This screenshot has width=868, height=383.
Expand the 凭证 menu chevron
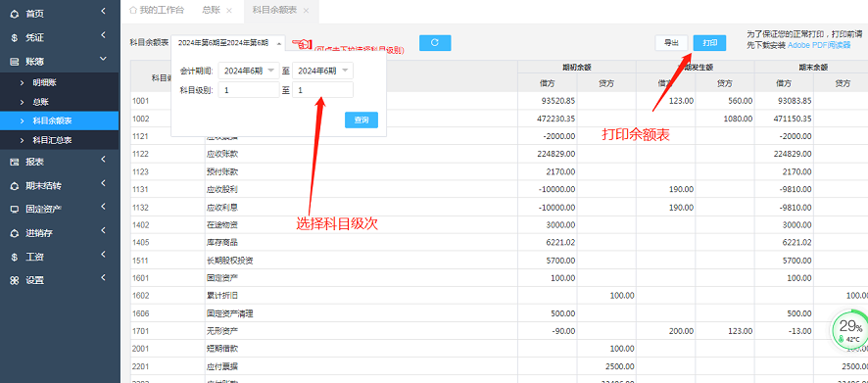103,35
